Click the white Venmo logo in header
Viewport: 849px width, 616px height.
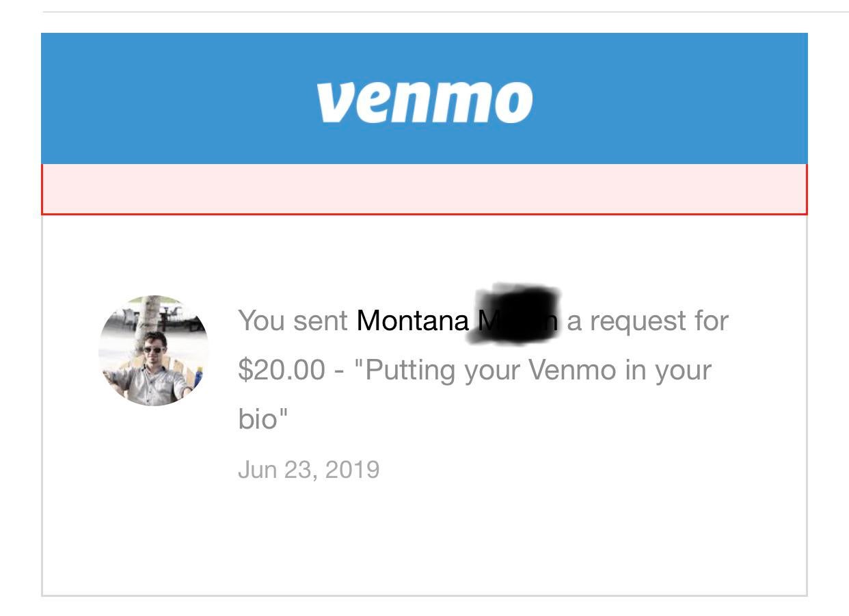[x=424, y=101]
